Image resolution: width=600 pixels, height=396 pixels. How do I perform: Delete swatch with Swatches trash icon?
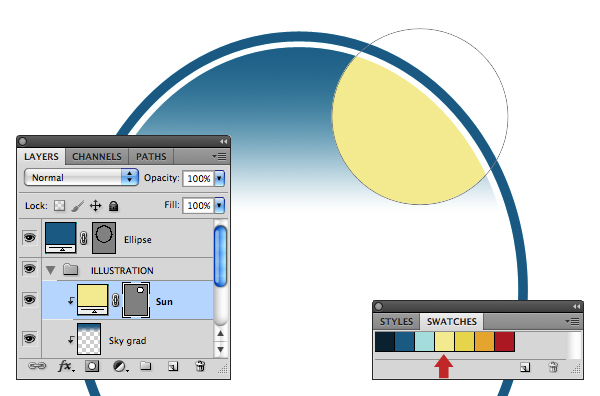pyautogui.click(x=553, y=367)
